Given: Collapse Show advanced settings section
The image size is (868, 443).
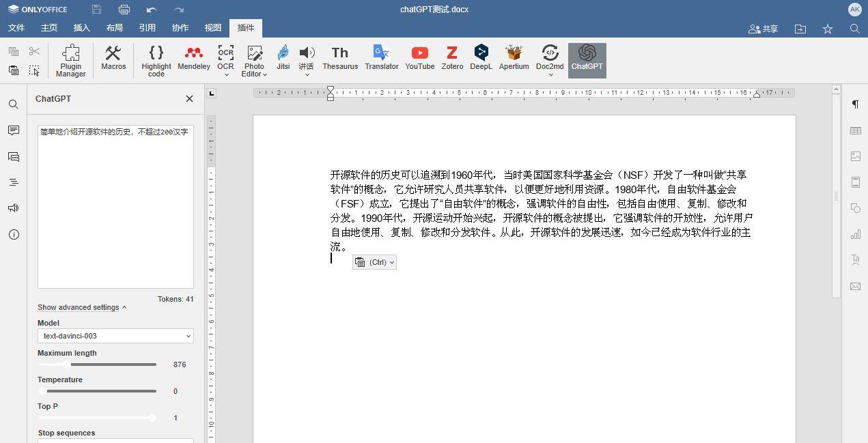Looking at the screenshot, I should click(x=81, y=307).
